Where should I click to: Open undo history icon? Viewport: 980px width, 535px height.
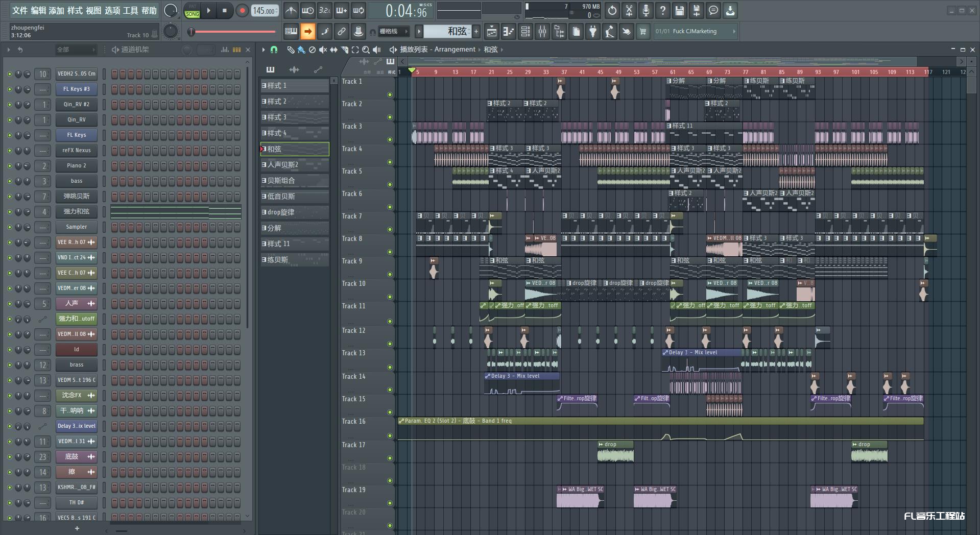point(612,10)
